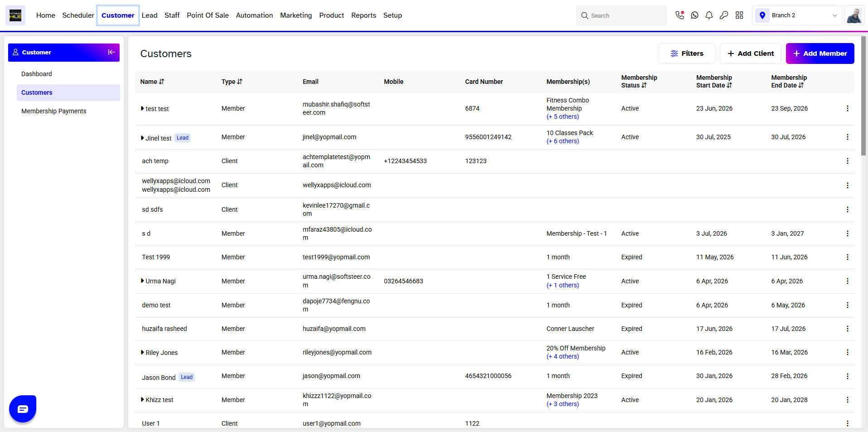Viewport: 868px width, 432px height.
Task: Open the Automation menu
Action: (x=255, y=15)
